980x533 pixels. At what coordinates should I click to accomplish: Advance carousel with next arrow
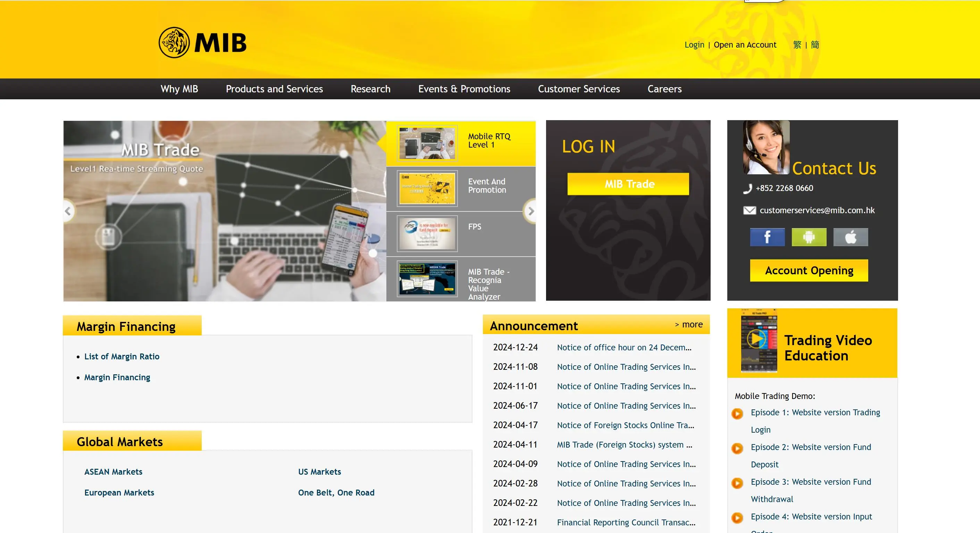pos(531,211)
